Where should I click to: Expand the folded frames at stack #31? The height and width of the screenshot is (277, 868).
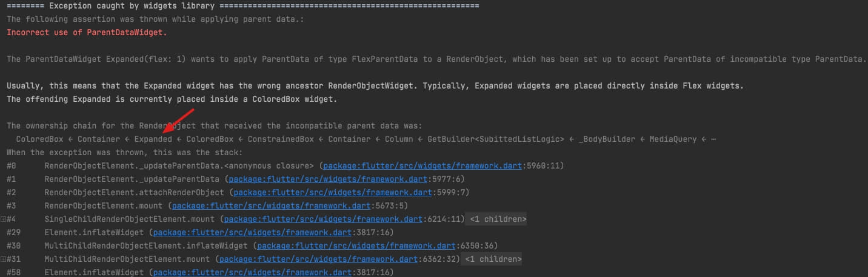3,259
